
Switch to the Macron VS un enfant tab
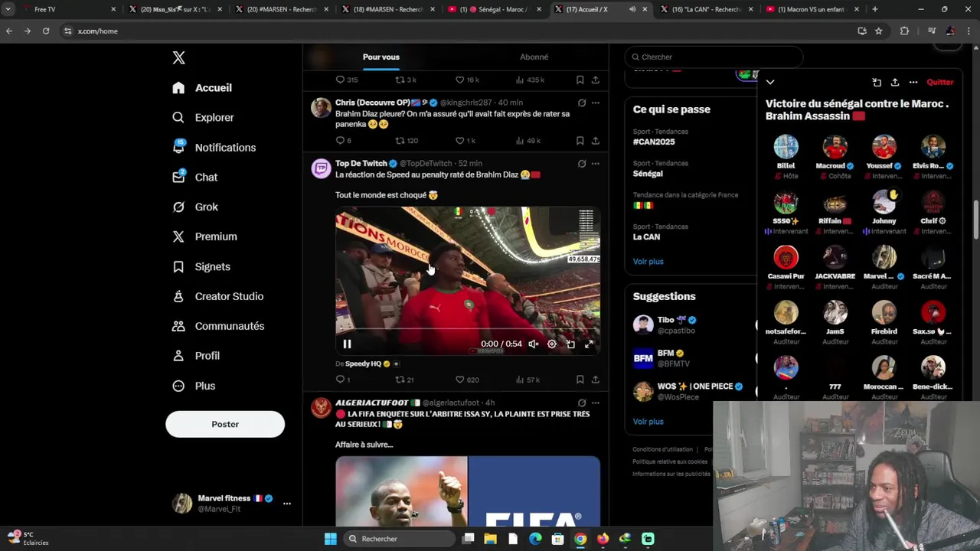coord(813,9)
